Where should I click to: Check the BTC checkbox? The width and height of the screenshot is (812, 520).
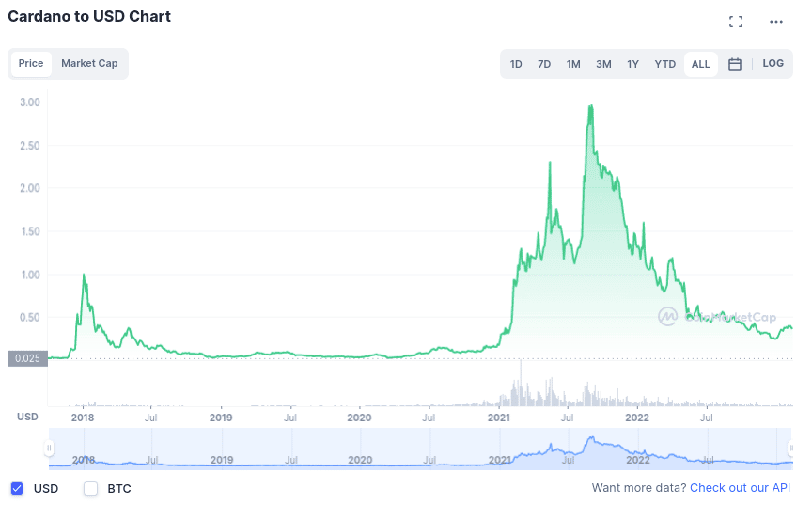[x=90, y=488]
